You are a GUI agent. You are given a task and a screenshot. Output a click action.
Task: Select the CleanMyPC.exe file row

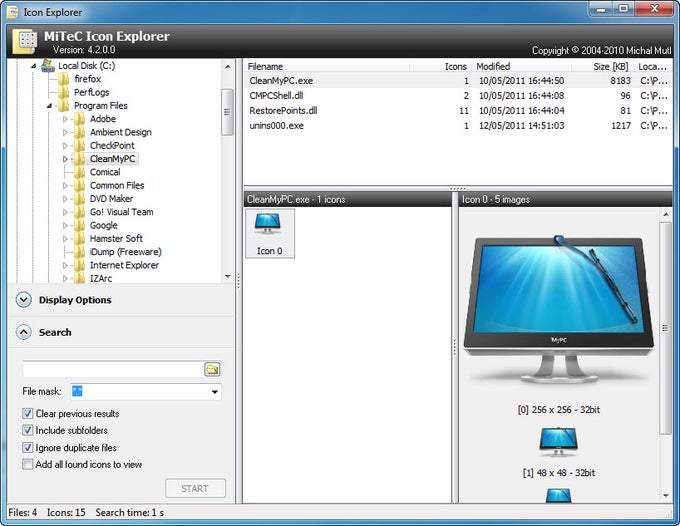tap(458, 81)
